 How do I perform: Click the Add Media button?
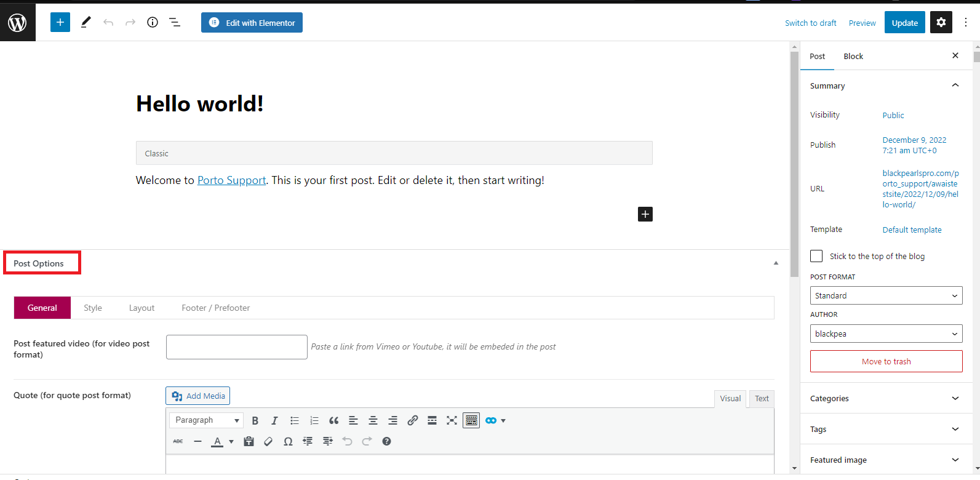pos(198,396)
